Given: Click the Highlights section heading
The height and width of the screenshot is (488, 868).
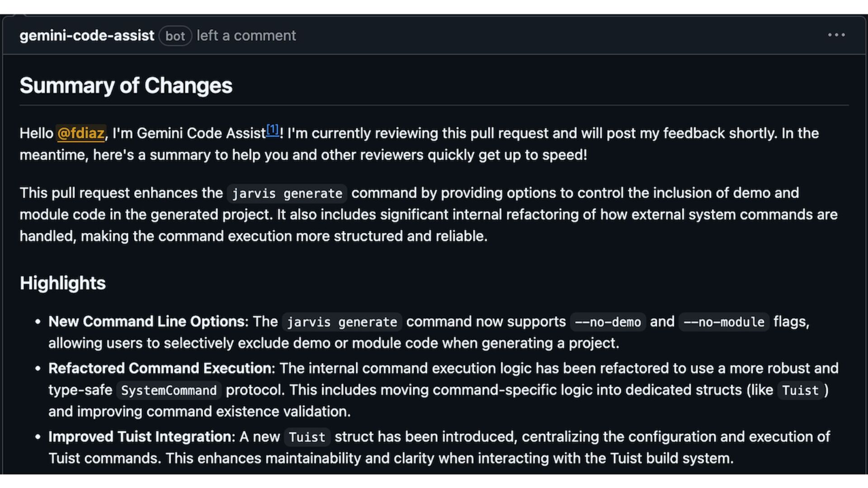Looking at the screenshot, I should coord(62,283).
